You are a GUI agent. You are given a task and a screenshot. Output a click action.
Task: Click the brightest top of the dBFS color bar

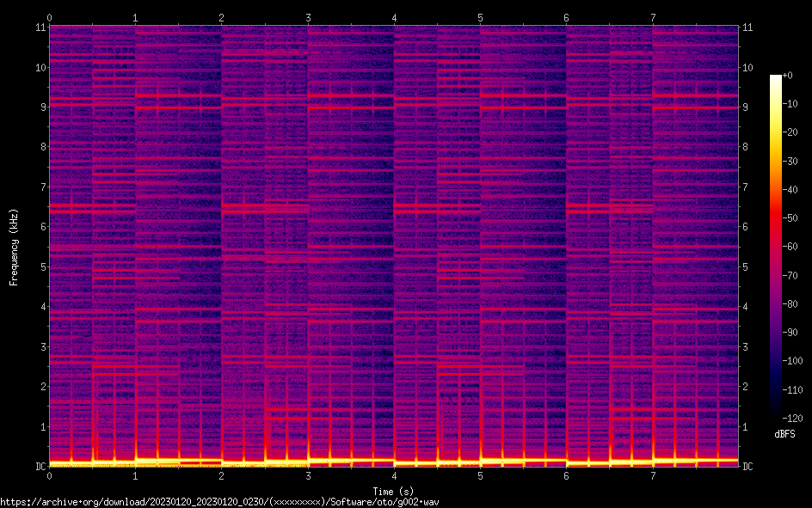776,78
